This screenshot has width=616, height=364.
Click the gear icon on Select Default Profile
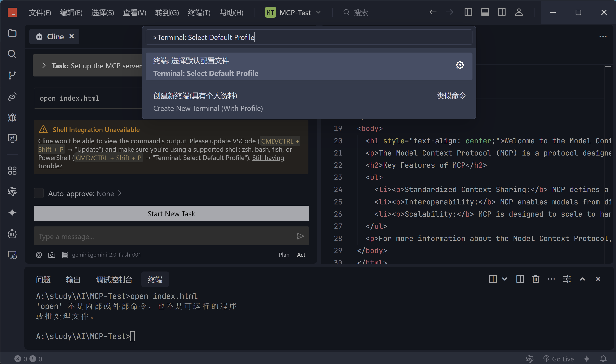460,65
